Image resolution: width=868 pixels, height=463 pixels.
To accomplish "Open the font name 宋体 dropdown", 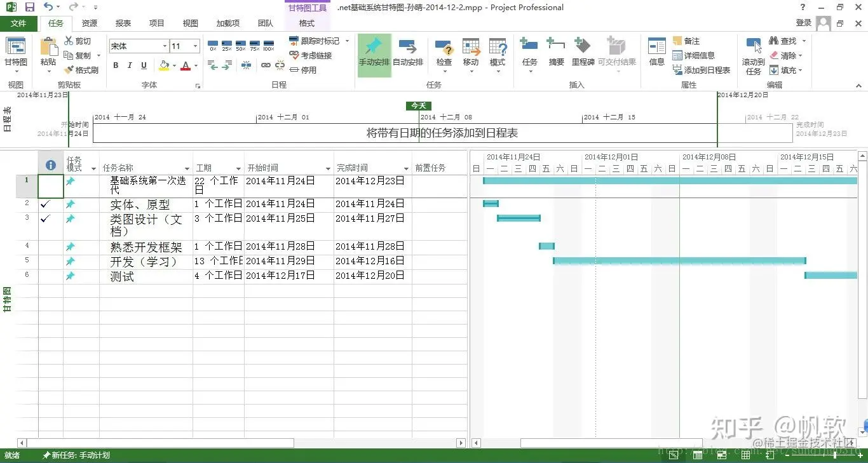I will 165,46.
